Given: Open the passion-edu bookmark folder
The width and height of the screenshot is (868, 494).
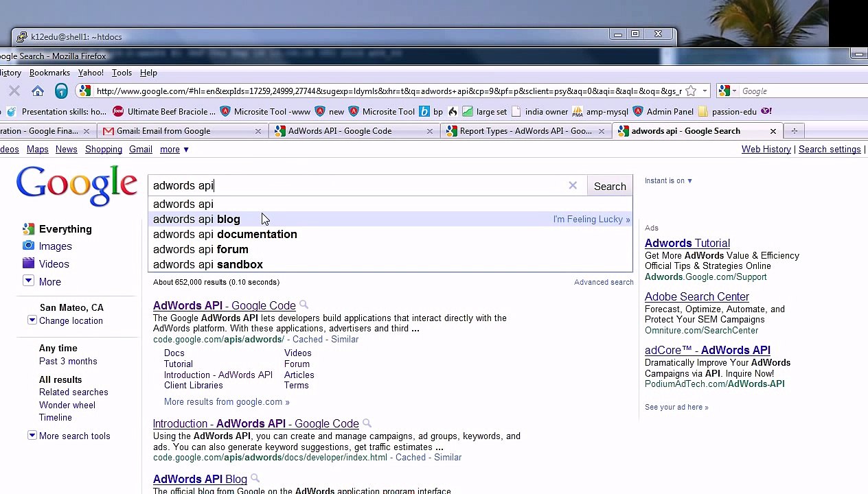Looking at the screenshot, I should (x=727, y=111).
